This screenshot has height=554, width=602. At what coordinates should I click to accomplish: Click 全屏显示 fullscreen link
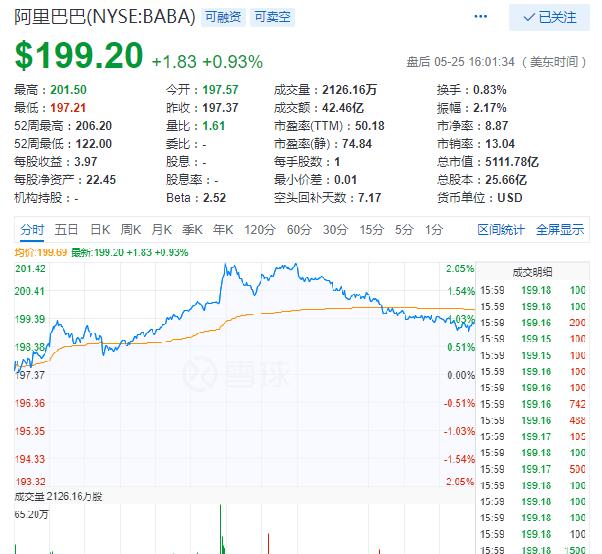560,230
